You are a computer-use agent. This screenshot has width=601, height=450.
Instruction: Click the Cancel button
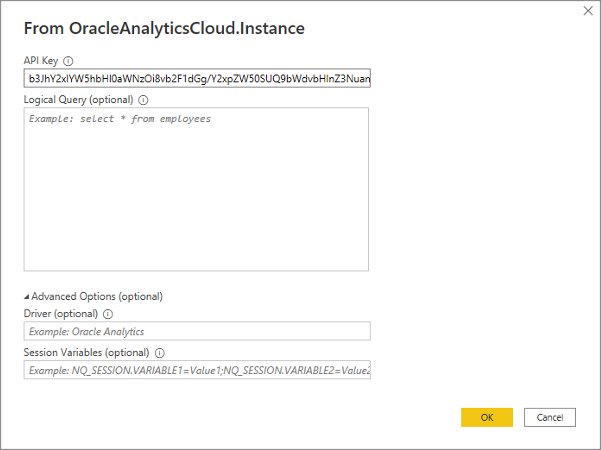point(549,417)
